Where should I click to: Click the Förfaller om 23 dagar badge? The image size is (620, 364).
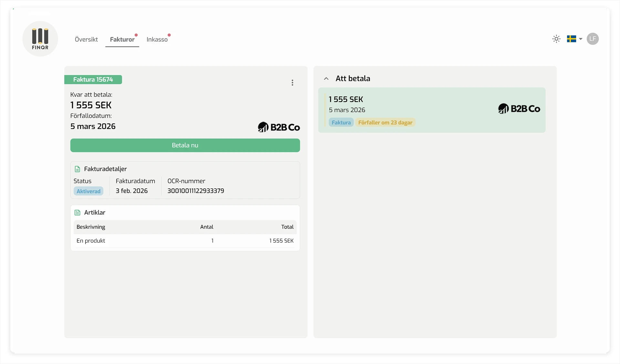(385, 123)
